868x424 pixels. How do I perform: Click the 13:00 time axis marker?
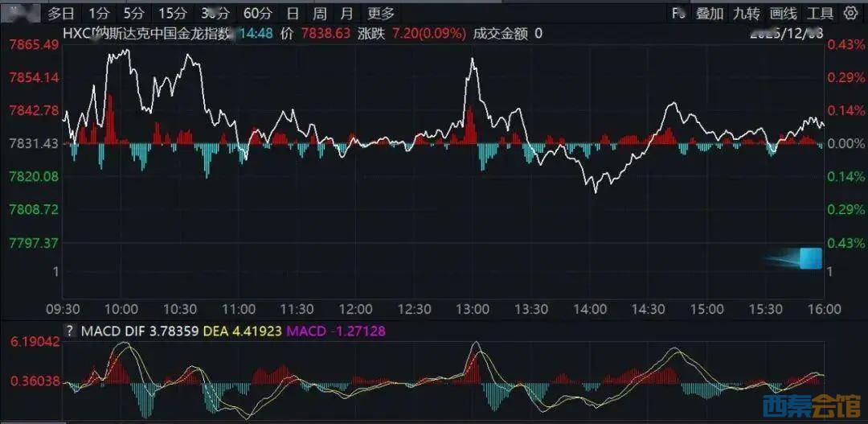(x=473, y=309)
